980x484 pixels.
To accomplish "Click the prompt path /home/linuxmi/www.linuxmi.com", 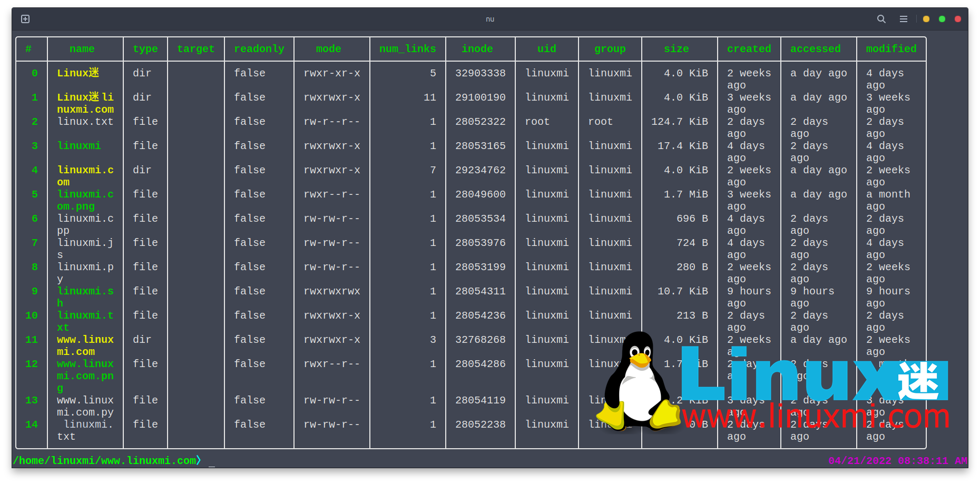I will [x=105, y=461].
